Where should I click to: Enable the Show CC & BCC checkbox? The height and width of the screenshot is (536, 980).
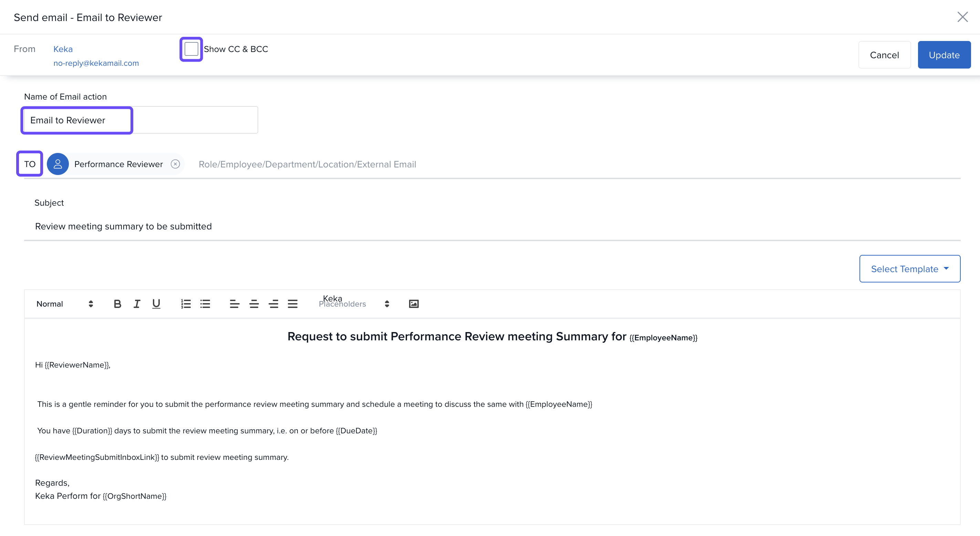pos(191,49)
